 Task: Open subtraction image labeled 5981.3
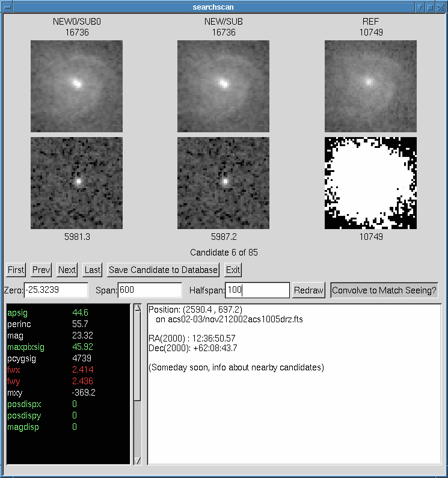[x=76, y=183]
